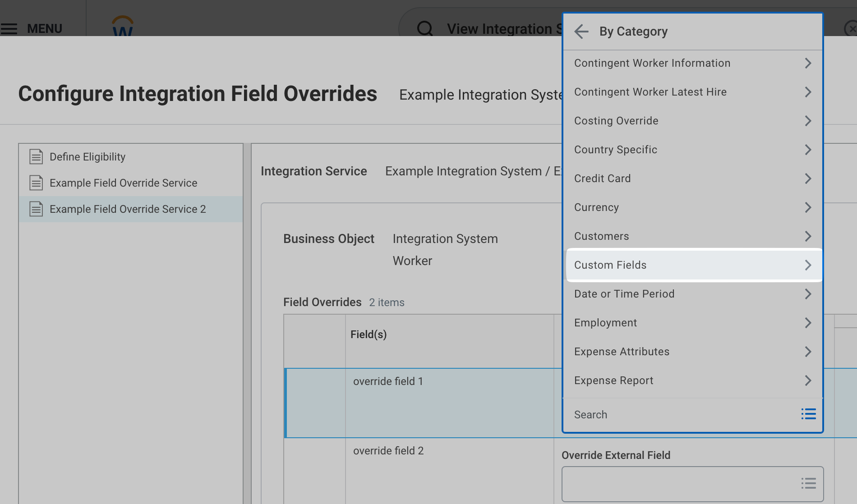This screenshot has width=857, height=504.
Task: Click the Integration System business object value
Action: tap(445, 239)
